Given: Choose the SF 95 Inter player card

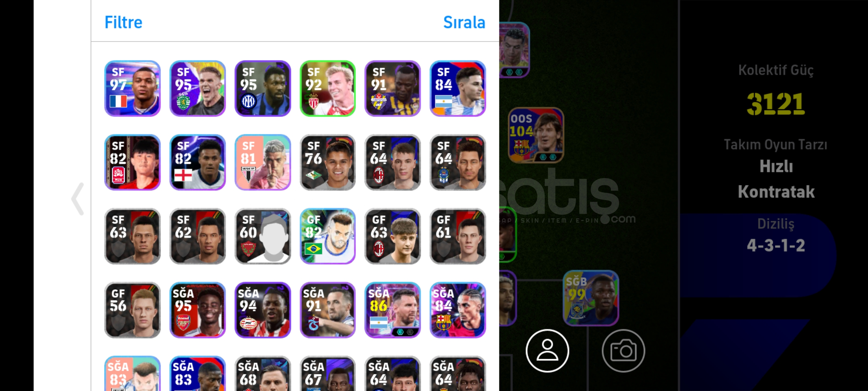Looking at the screenshot, I should [263, 88].
